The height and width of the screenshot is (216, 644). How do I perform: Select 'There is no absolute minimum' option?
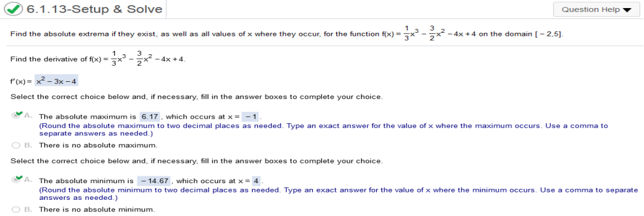point(16,210)
